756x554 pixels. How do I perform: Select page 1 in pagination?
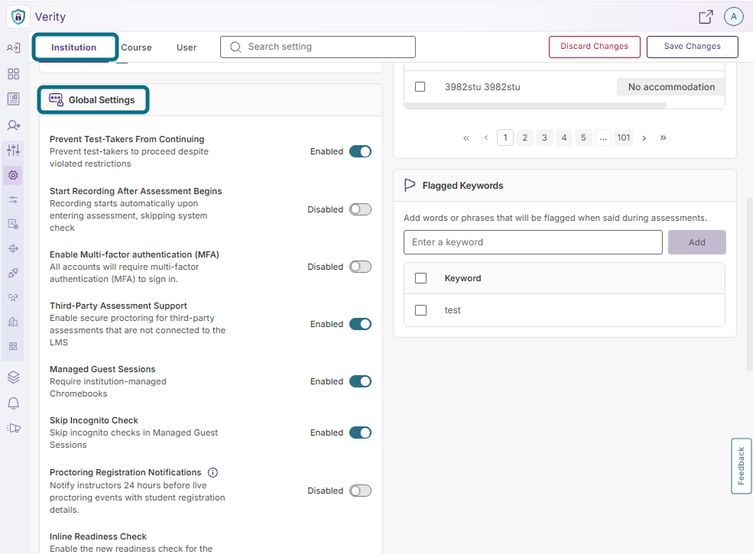click(505, 138)
